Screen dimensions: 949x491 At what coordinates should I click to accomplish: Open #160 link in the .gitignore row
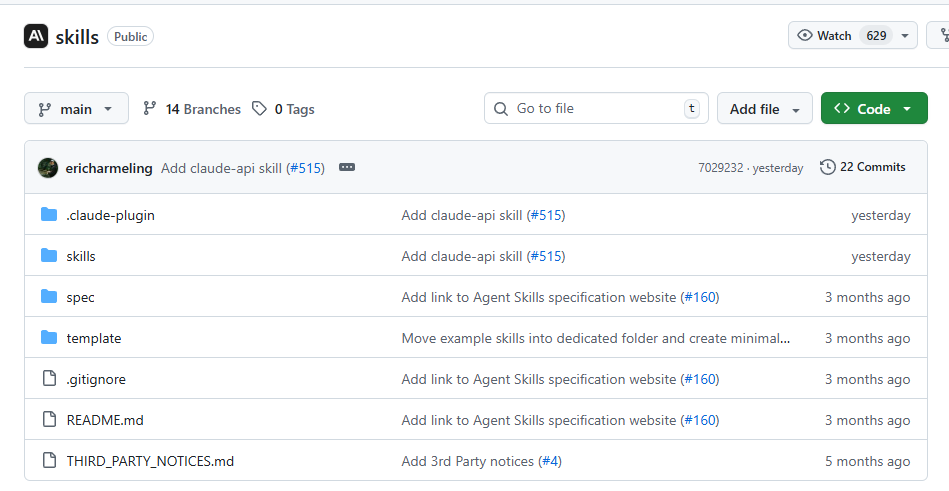700,380
